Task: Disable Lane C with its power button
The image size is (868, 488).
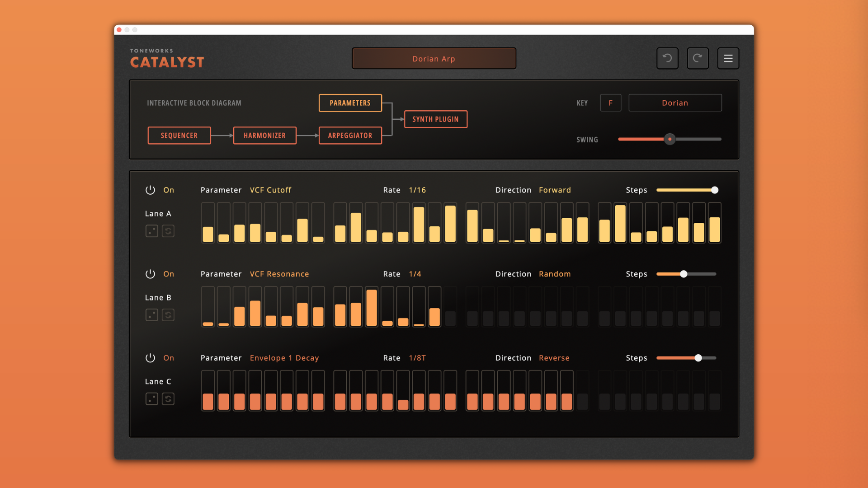Action: point(150,358)
